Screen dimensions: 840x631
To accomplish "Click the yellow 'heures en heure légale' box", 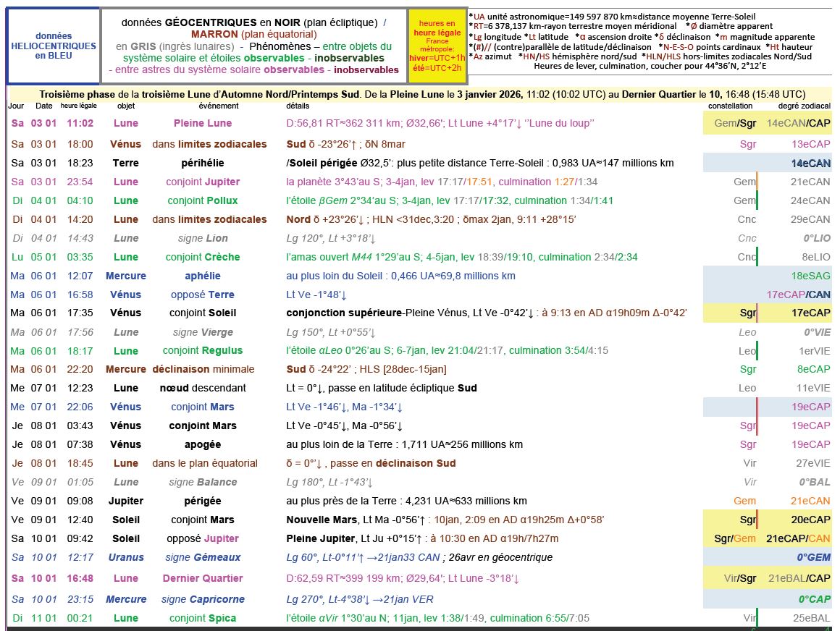I will [437, 46].
